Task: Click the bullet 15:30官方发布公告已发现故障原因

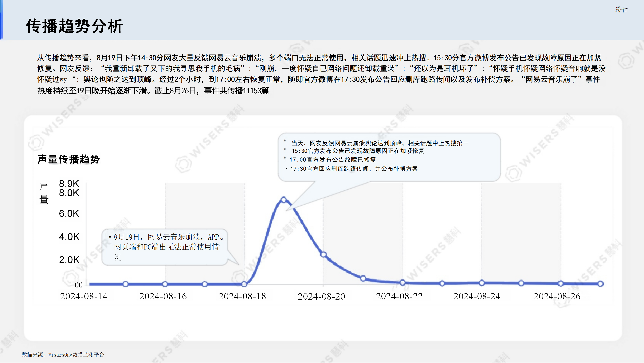Action: tap(358, 151)
